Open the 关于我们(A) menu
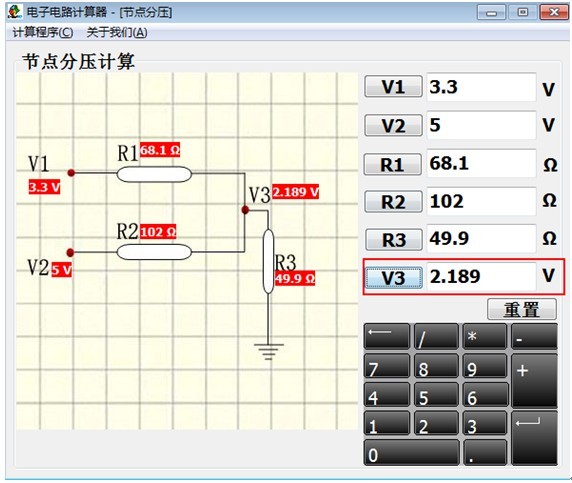This screenshot has height=483, width=572. tap(117, 32)
